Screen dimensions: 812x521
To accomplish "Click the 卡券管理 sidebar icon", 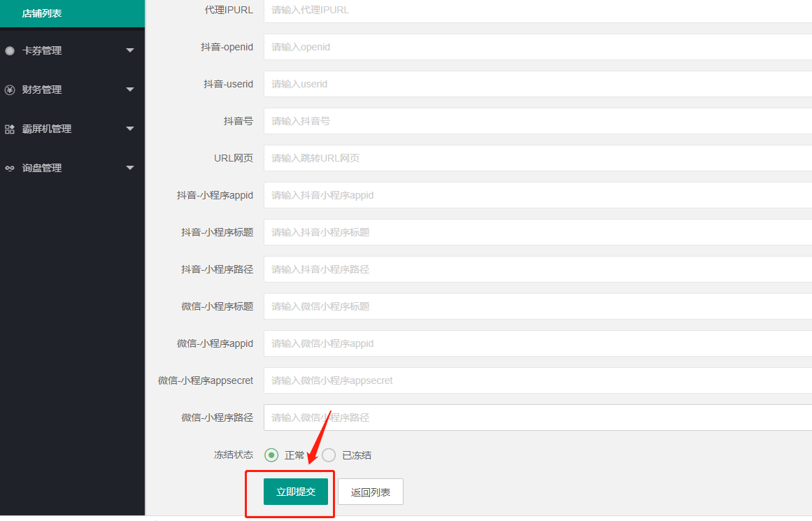I will point(10,51).
